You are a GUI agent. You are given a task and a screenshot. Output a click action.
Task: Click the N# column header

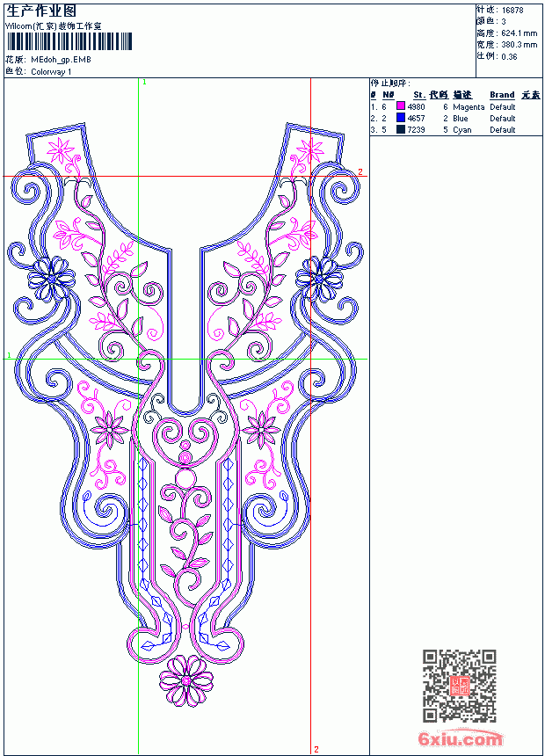389,95
